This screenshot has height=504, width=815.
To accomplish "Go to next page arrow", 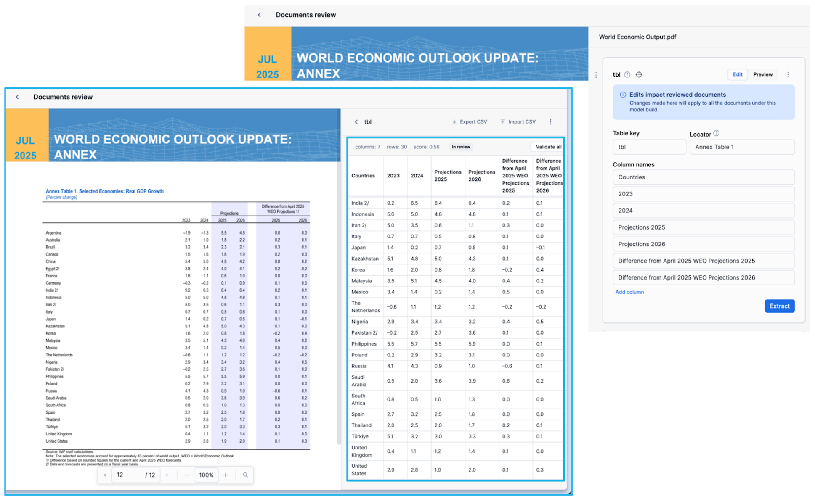I will pos(167,475).
